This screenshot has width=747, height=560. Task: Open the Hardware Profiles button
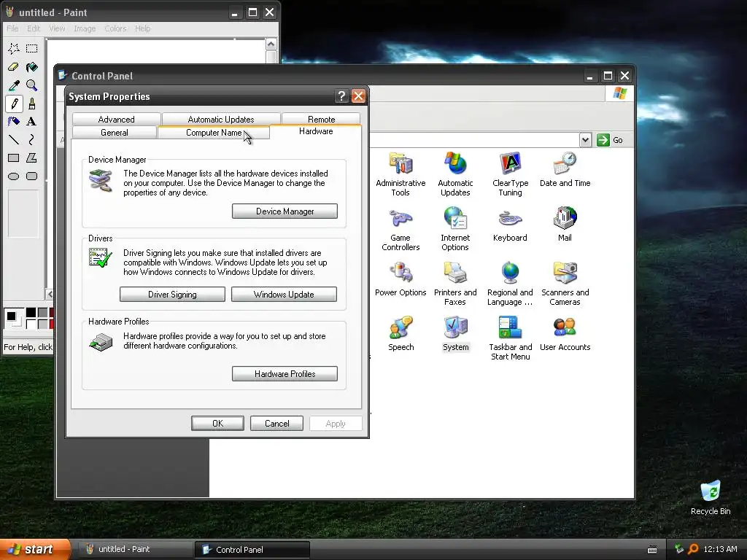click(285, 374)
